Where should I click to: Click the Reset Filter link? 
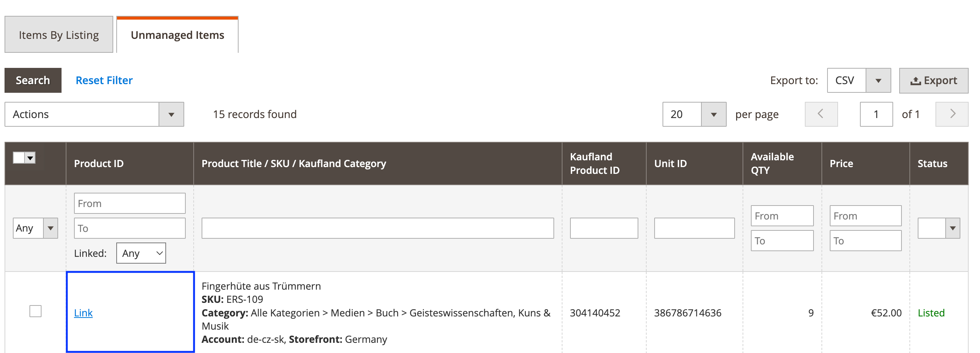pos(104,81)
